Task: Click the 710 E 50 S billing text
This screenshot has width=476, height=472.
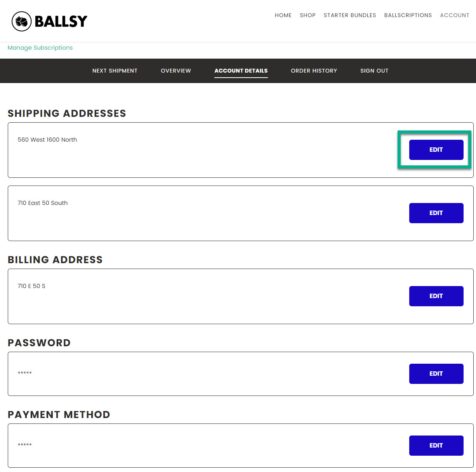Action: [x=31, y=286]
